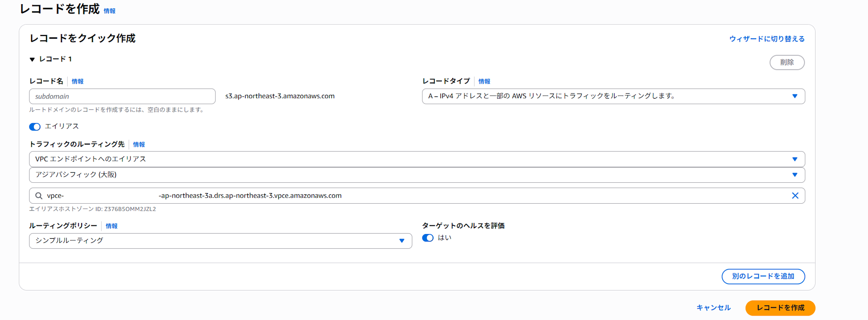Click 別のレコードを追加 button
The height and width of the screenshot is (320, 868).
tap(763, 277)
